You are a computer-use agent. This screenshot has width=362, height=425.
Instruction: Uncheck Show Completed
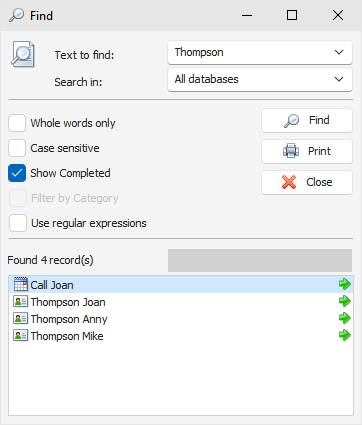(17, 173)
